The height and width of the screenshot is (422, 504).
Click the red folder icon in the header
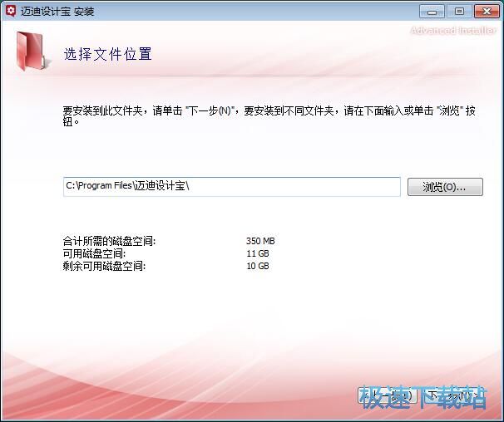(x=32, y=51)
